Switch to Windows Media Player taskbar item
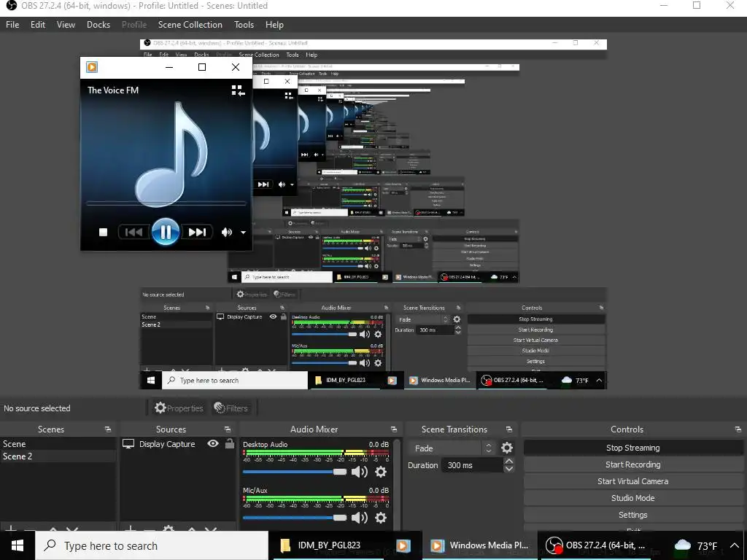Screen dimensions: 747x560 [479, 545]
